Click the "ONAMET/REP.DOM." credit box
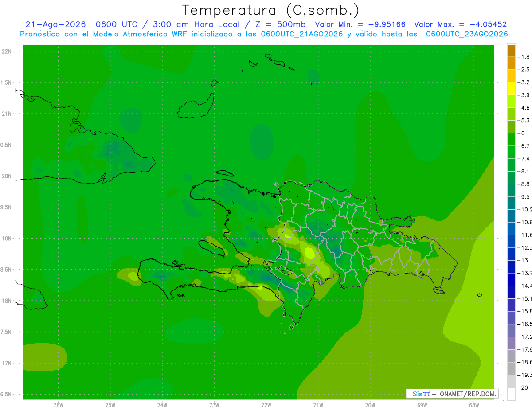Image resolution: width=532 pixels, height=411 pixels. [452, 394]
